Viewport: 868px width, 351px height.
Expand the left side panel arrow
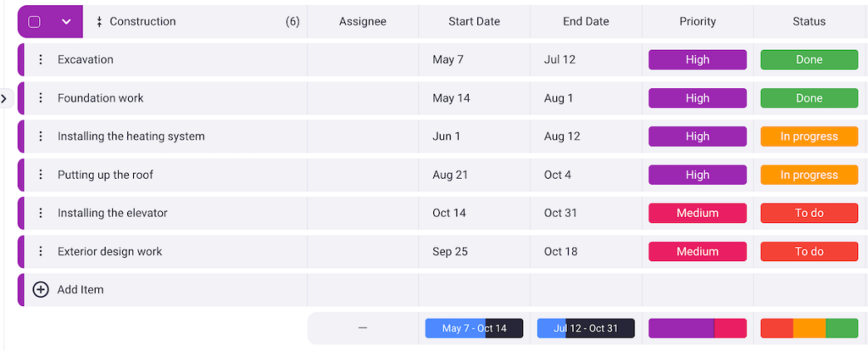coord(4,98)
